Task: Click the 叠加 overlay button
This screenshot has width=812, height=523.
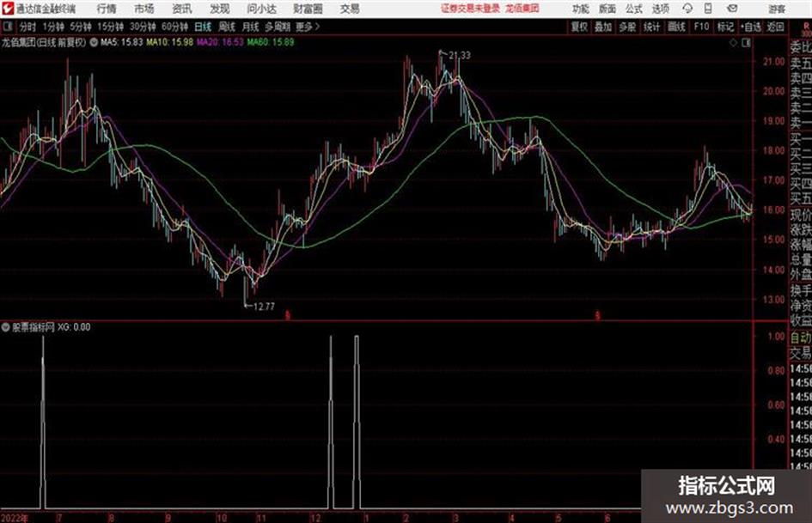Action: click(603, 27)
